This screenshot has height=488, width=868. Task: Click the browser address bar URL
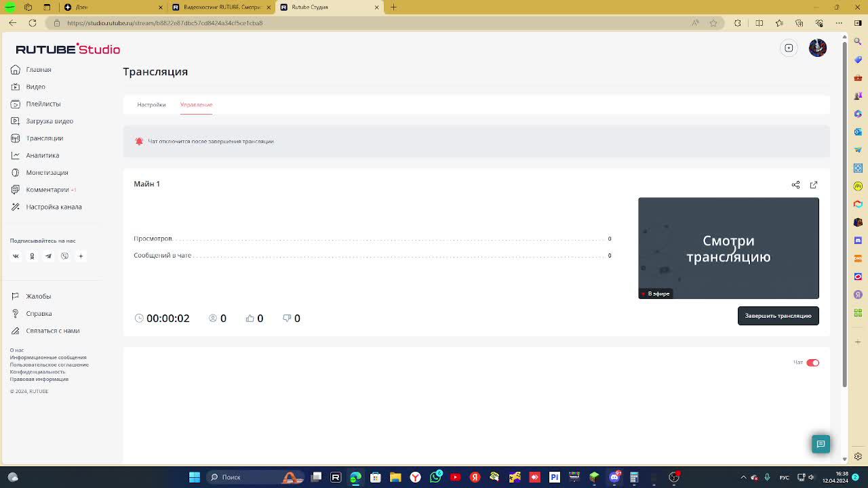pyautogui.click(x=165, y=23)
